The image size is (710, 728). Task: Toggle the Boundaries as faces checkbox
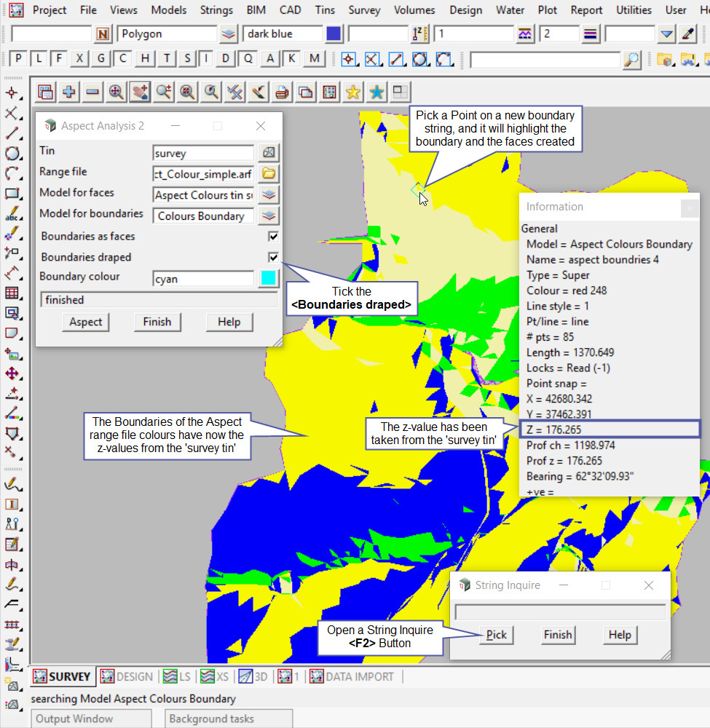(273, 237)
